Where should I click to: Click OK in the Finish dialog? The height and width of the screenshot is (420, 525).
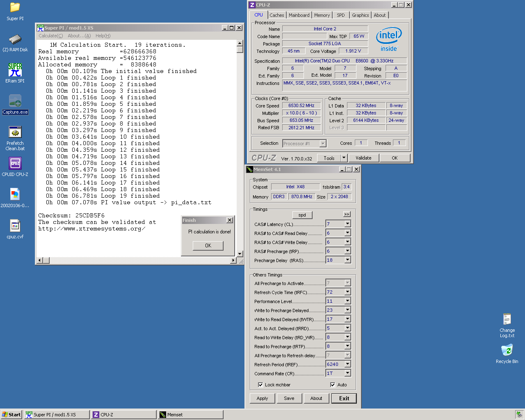click(x=208, y=246)
